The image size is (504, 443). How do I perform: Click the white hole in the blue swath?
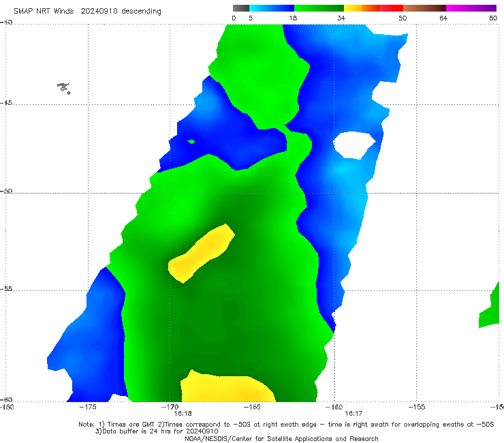pyautogui.click(x=354, y=144)
